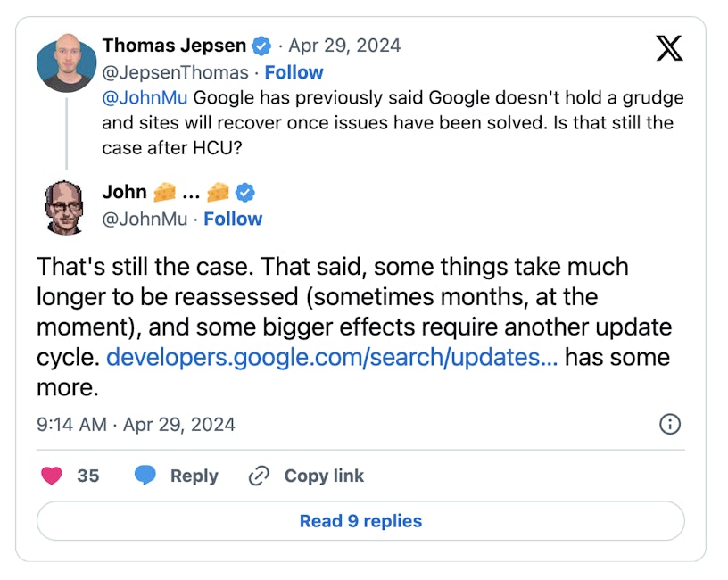Open John's avatar picture
Viewport: 728px width, 580px height.
67,205
